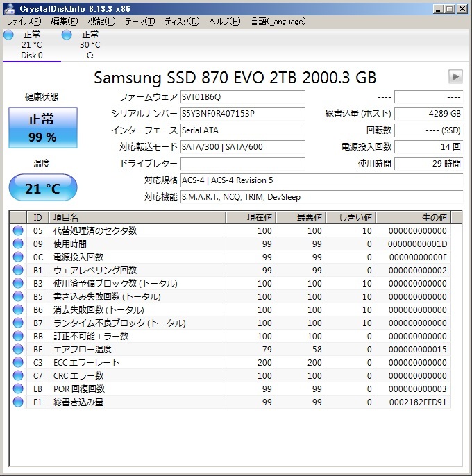Click status orb for Disk 0

point(8,35)
